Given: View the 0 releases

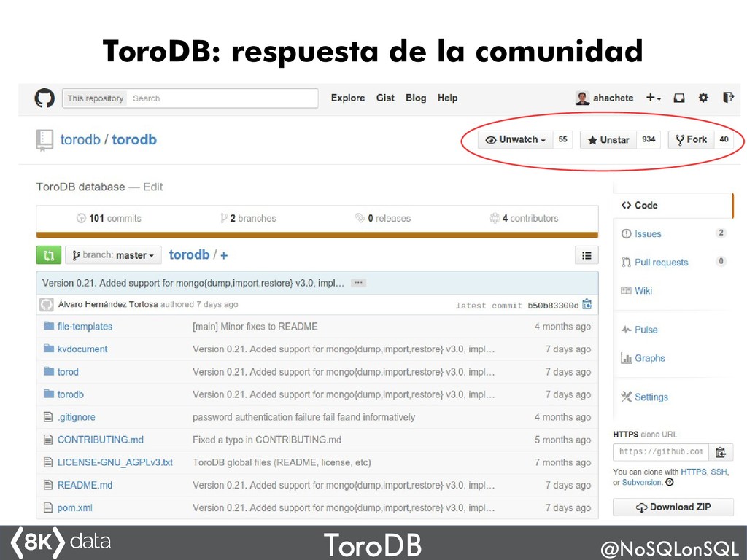Looking at the screenshot, I should click(383, 218).
